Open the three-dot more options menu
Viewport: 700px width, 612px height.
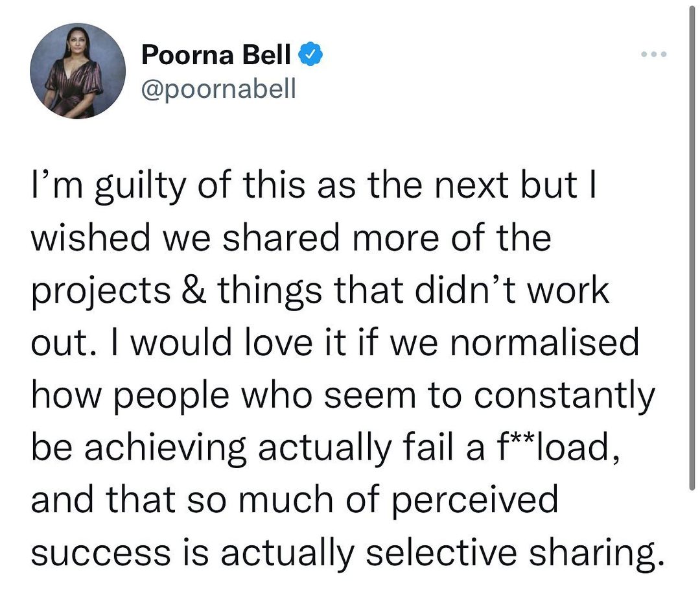coord(653,54)
